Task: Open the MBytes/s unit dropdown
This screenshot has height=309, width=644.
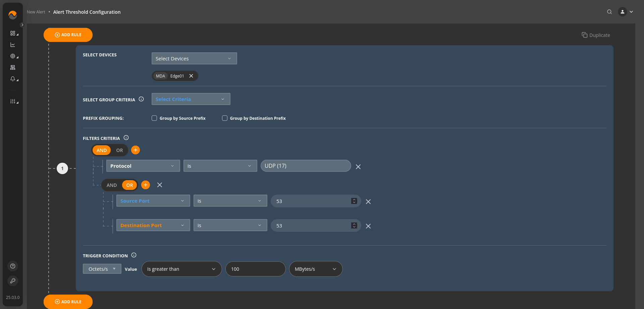Action: [x=315, y=269]
